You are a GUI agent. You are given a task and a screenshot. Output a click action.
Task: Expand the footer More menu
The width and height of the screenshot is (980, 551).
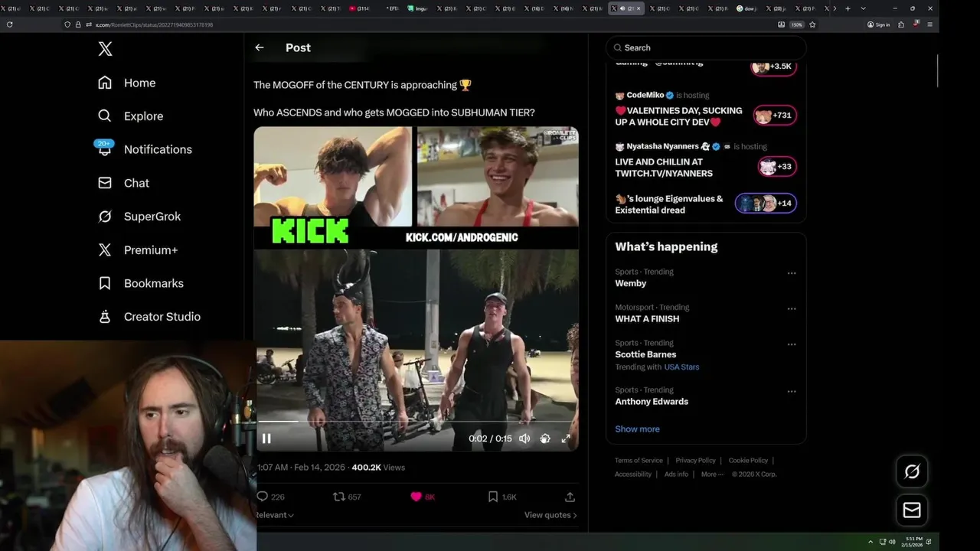pos(712,474)
